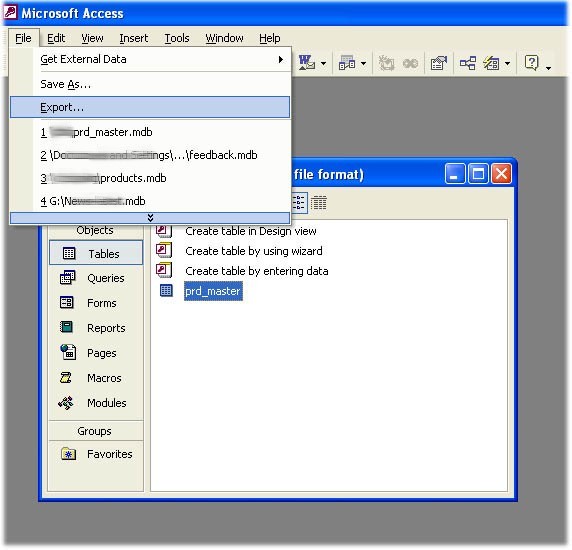Open the Analyze dropdown arrow
Image resolution: width=572 pixels, height=550 pixels.
click(x=364, y=63)
